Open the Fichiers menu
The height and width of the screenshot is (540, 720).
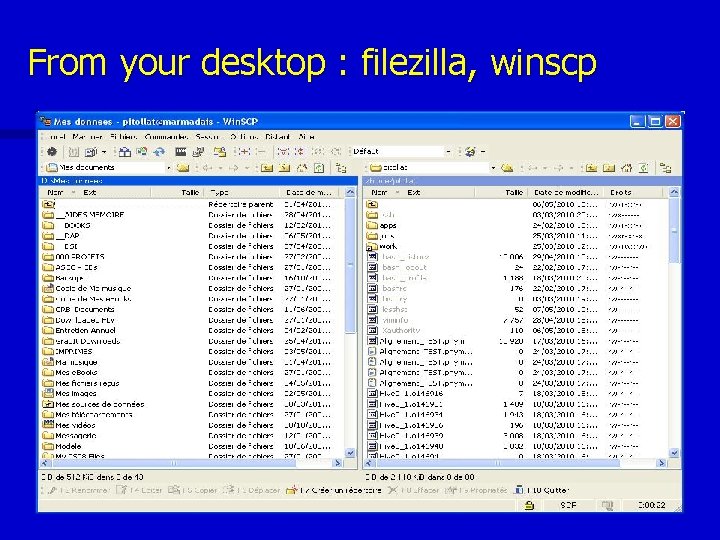[x=123, y=137]
